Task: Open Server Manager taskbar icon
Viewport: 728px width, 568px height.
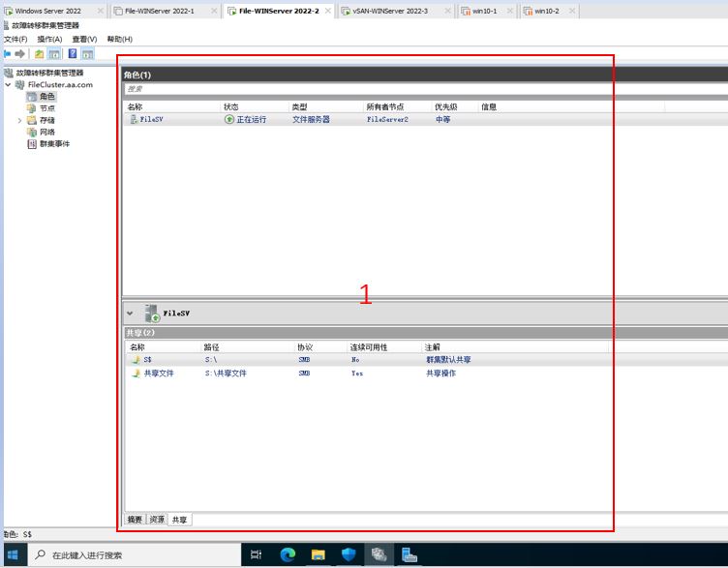Action: (409, 554)
